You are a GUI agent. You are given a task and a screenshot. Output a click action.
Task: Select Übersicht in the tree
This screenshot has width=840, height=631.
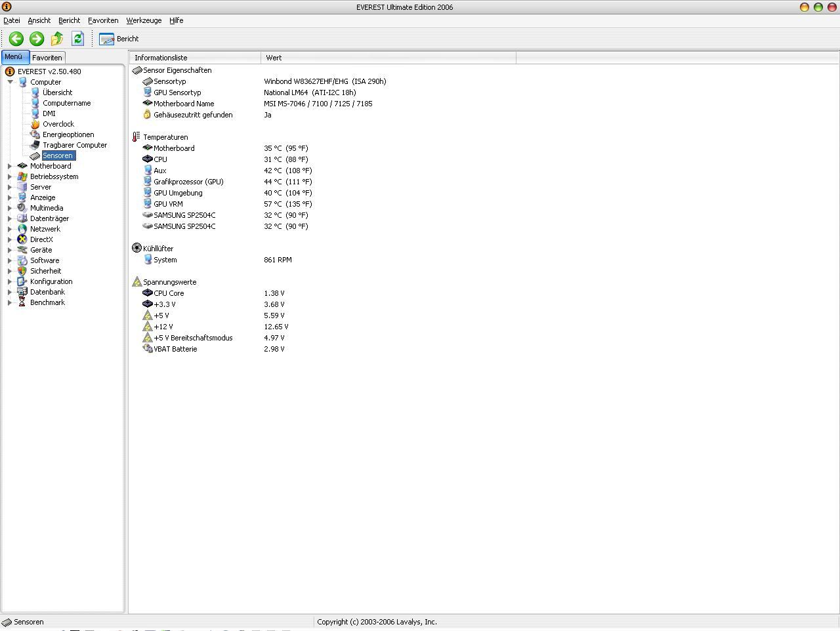[x=58, y=92]
